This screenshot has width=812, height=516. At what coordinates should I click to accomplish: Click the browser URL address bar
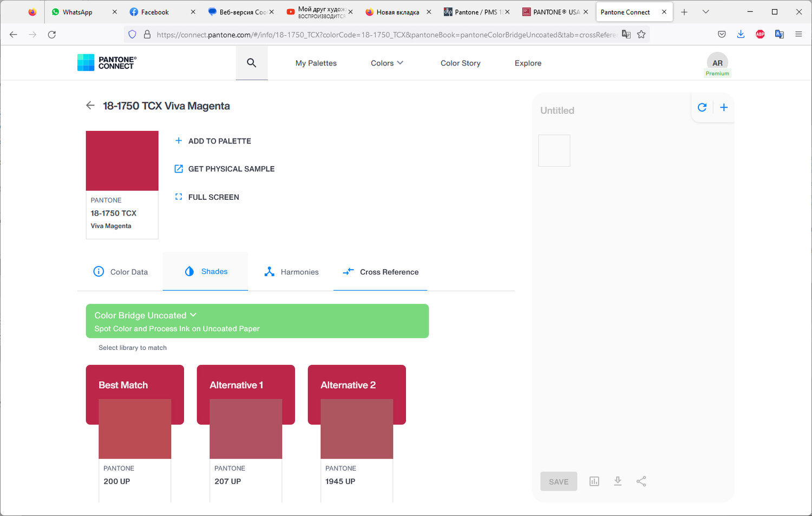[386, 35]
